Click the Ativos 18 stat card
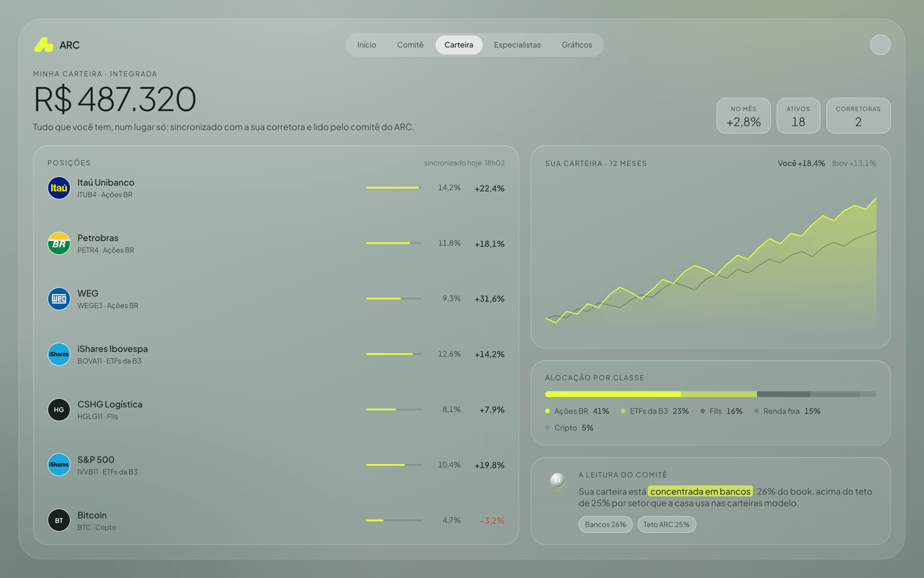Viewport: 924px width, 578px height. coord(798,116)
